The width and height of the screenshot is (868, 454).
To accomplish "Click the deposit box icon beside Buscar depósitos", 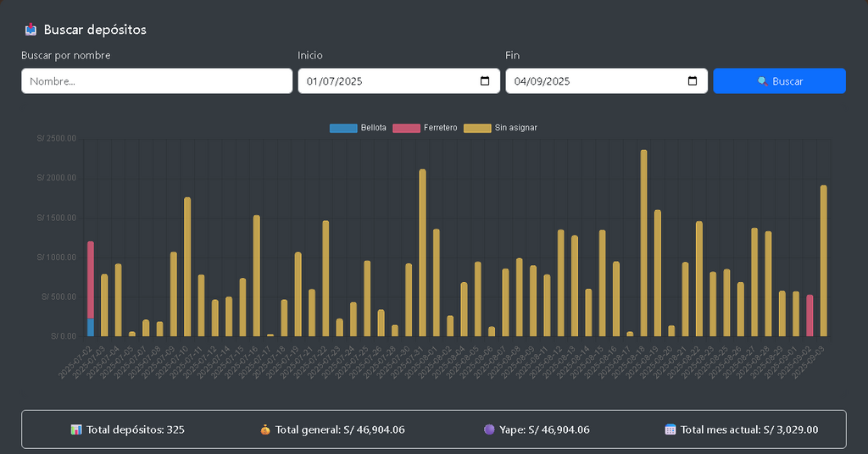I will [31, 30].
